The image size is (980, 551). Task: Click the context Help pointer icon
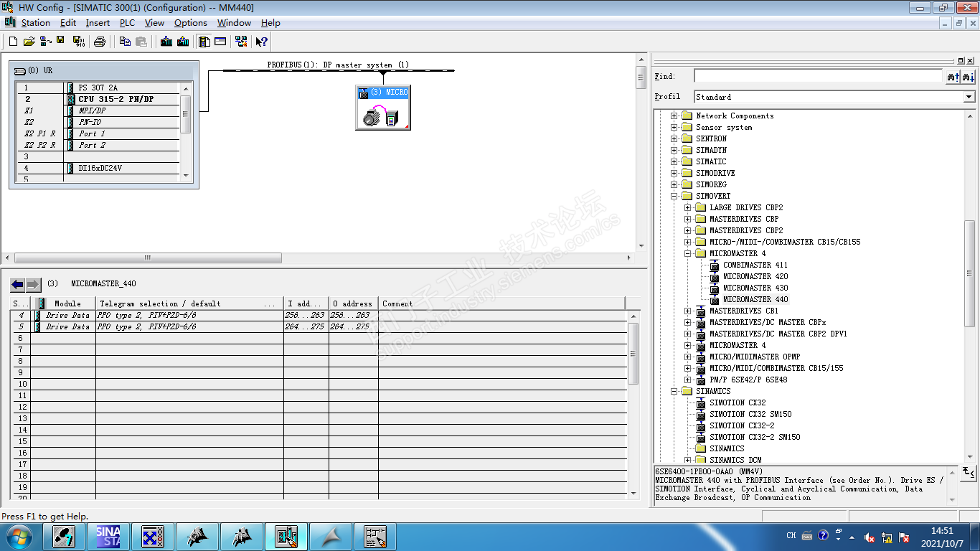(x=262, y=42)
